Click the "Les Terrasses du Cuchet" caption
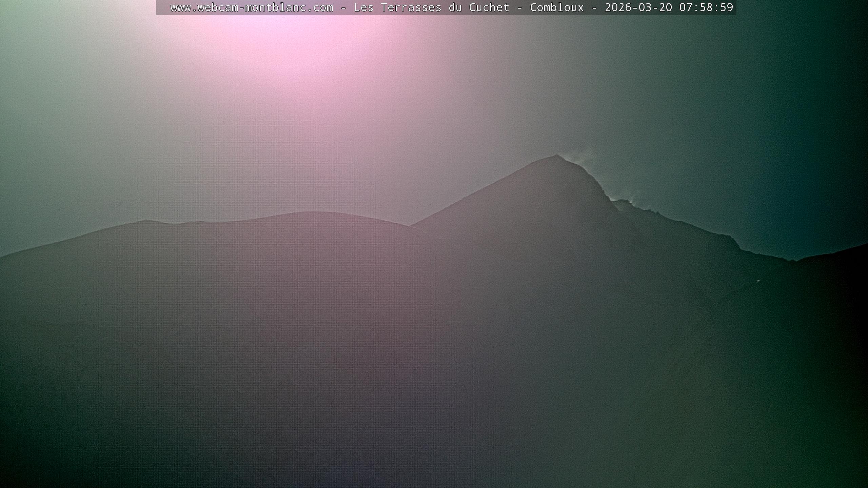 (431, 7)
